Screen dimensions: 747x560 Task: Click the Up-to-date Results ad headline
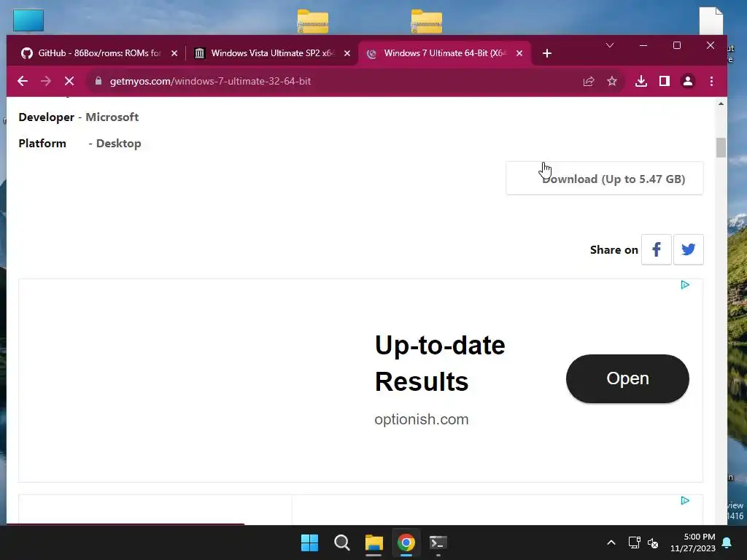click(440, 363)
